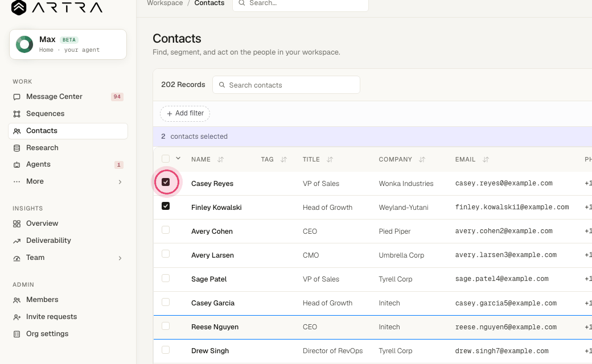
Task: Uncheck the Casey Reyes checkbox
Action: (166, 182)
